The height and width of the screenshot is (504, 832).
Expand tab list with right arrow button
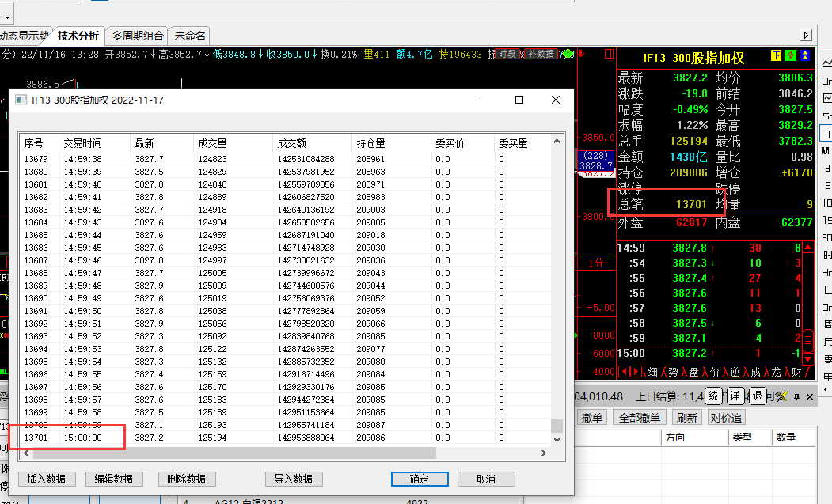tap(807, 36)
